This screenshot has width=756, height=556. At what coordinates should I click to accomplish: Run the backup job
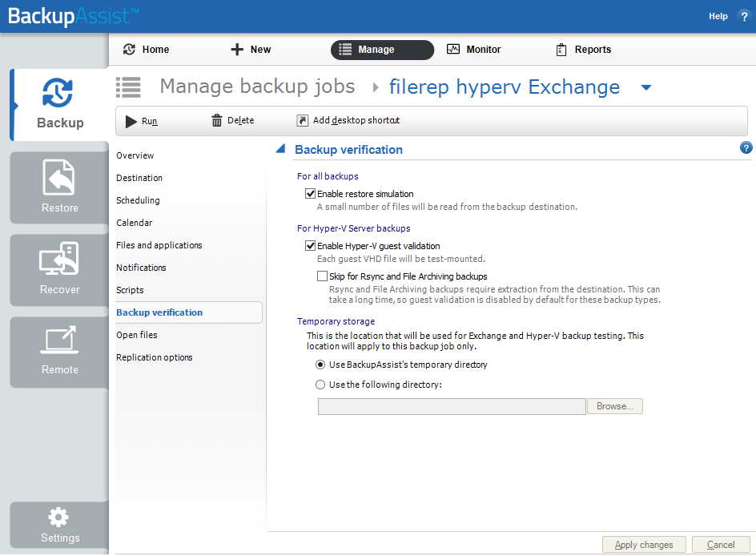coord(141,121)
